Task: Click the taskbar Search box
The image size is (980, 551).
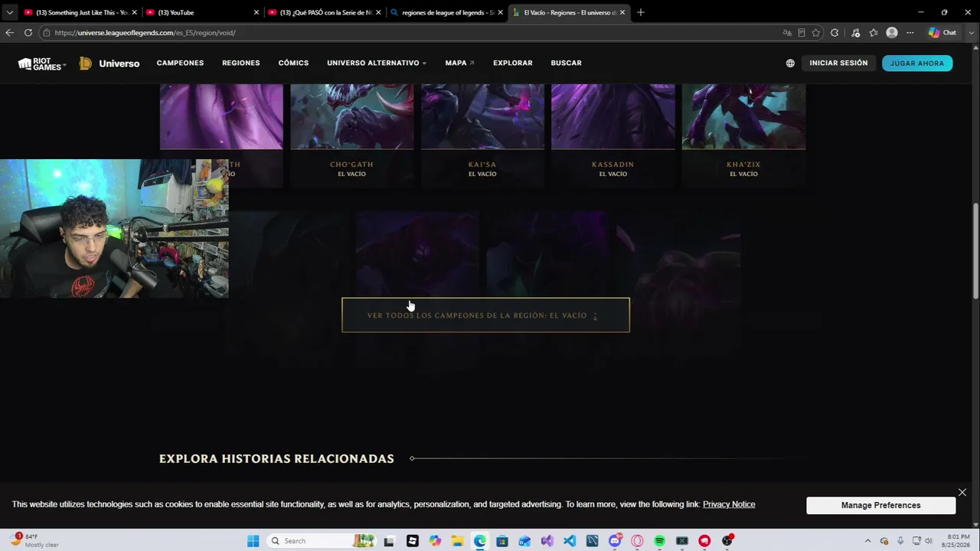Action: [x=321, y=541]
